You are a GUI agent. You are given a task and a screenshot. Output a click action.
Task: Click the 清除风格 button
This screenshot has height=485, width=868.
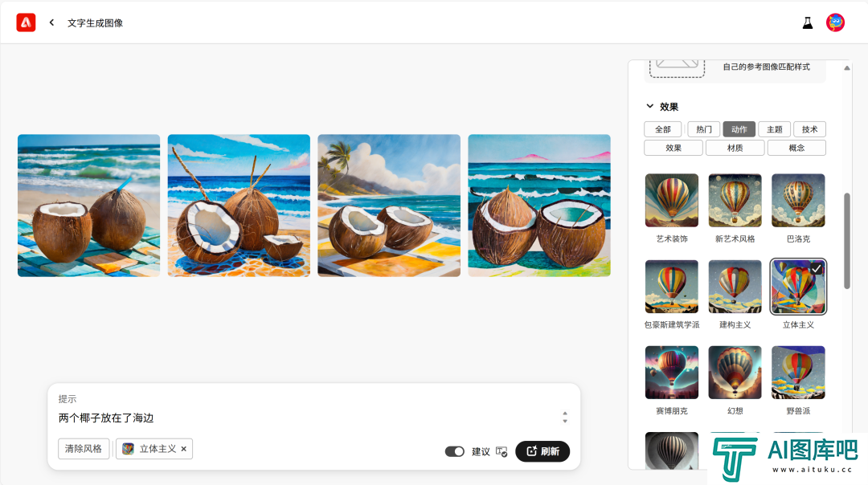(84, 449)
